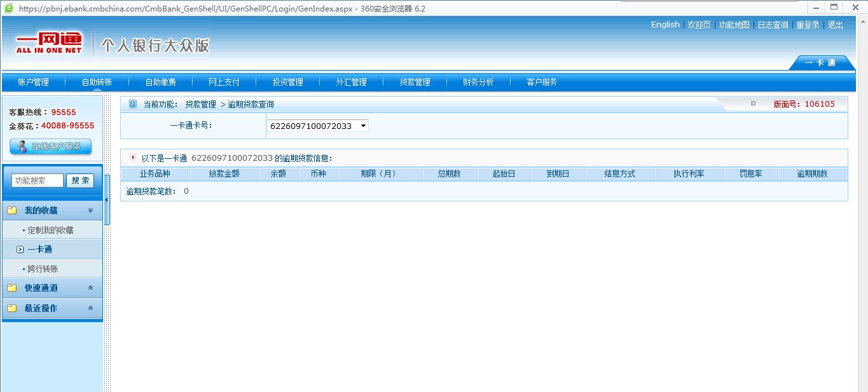Click the 逾期期数 column header

click(812, 173)
